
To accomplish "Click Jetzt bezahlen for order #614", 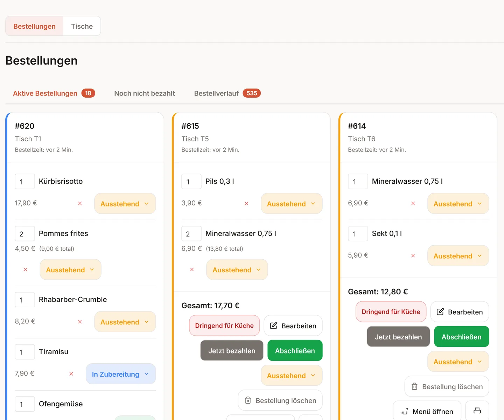I will (398, 337).
